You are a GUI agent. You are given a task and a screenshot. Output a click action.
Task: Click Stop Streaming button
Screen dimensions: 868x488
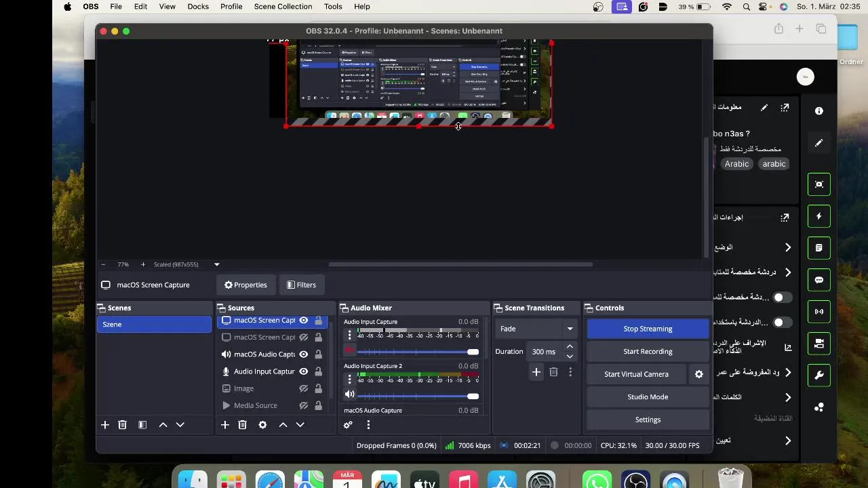pos(648,329)
